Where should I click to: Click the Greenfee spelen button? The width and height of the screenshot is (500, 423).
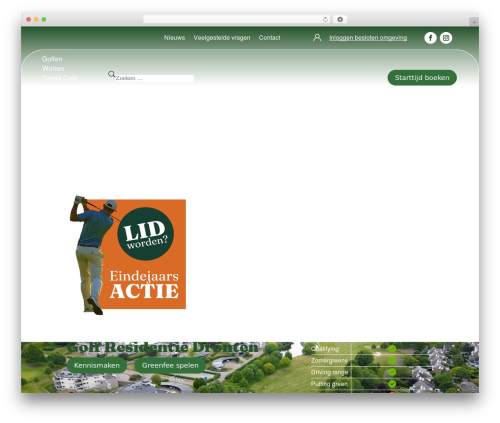pyautogui.click(x=170, y=365)
